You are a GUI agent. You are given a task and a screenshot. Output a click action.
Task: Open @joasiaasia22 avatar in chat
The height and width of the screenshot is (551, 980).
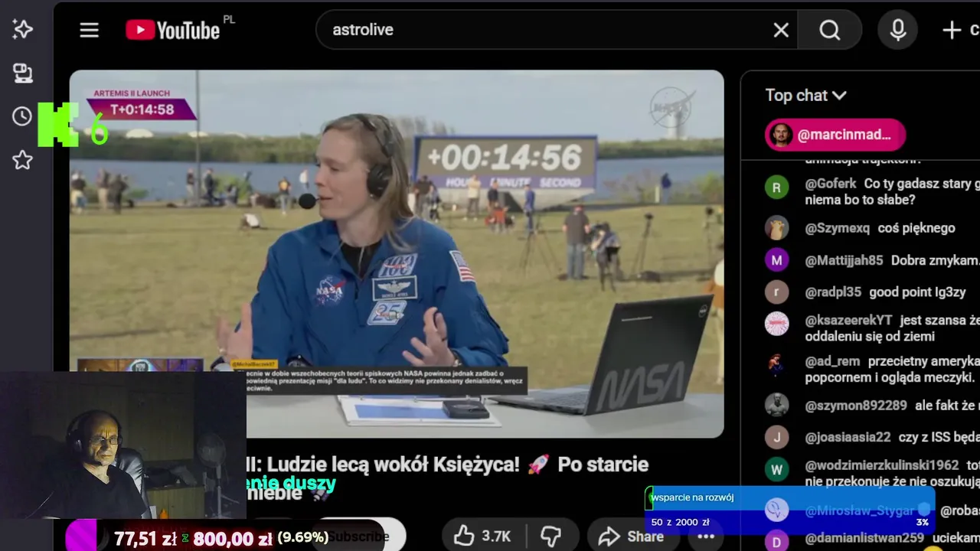point(776,437)
